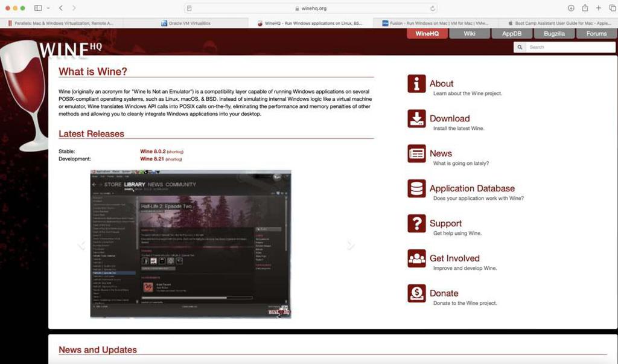
Task: Open the shortlog link for Wine 8.0.2
Action: [175, 152]
